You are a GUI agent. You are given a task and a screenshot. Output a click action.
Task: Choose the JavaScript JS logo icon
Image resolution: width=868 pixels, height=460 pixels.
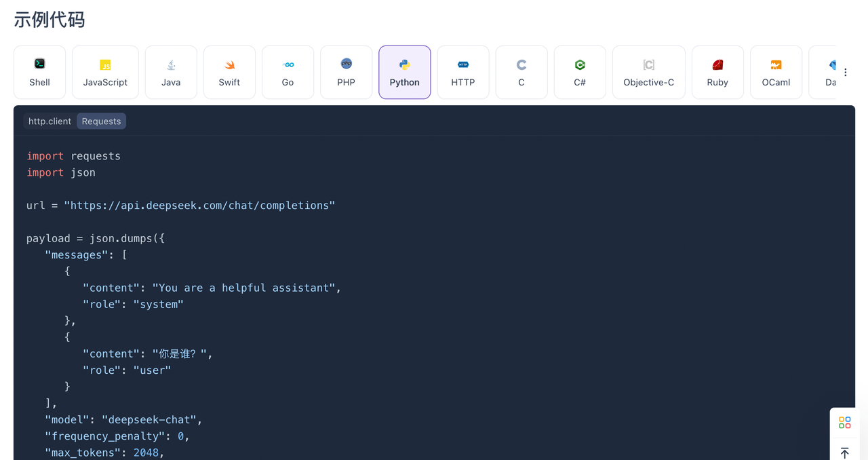tap(105, 65)
